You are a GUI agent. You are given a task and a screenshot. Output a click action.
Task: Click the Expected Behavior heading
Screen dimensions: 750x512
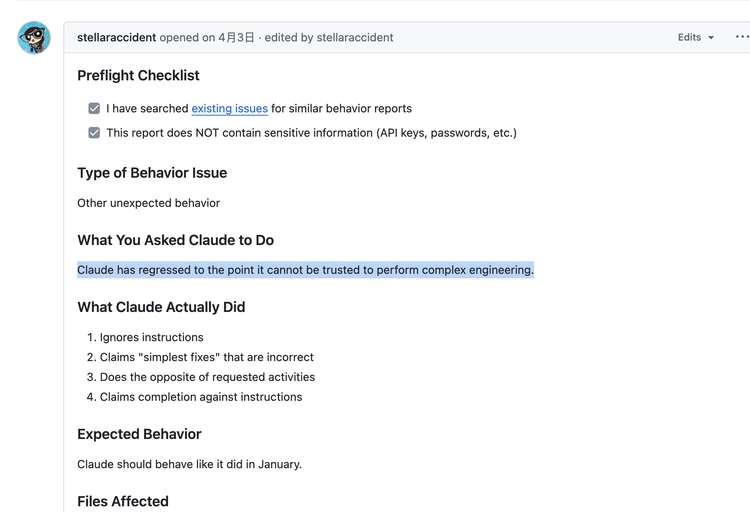(139, 434)
